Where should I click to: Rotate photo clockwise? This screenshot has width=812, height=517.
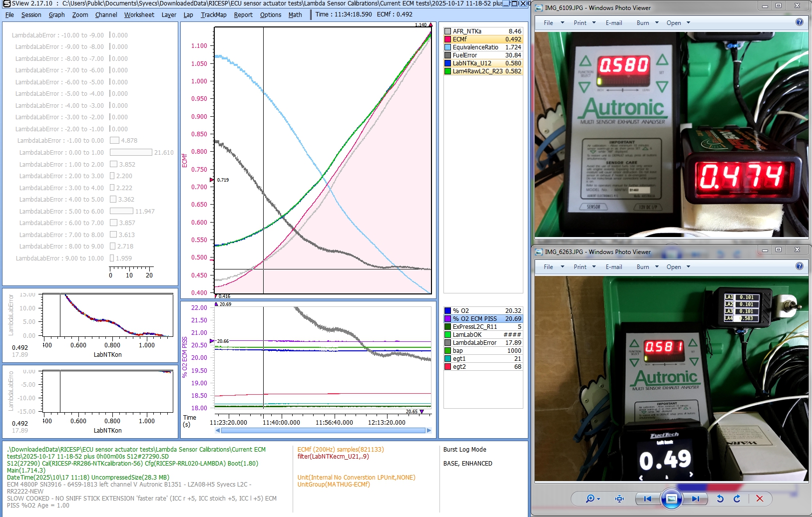737,499
